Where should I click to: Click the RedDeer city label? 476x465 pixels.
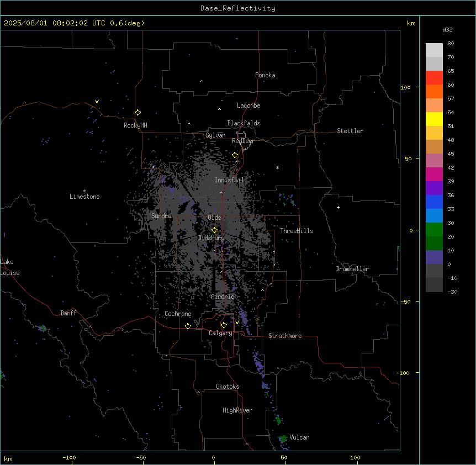[243, 141]
